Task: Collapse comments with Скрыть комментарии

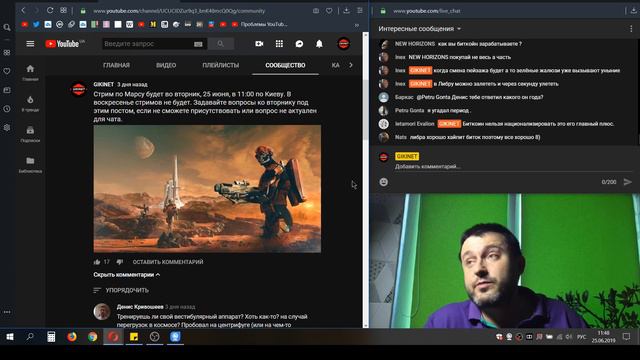Action: (127, 275)
